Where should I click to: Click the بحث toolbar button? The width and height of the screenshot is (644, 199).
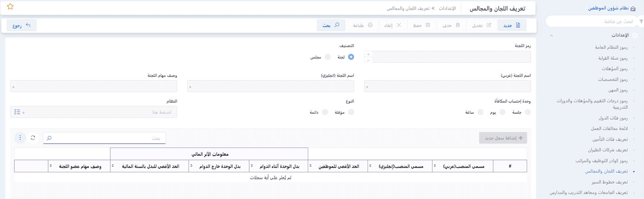[331, 25]
